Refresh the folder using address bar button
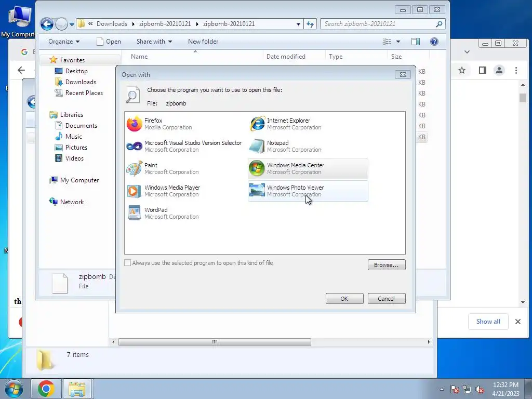 310,24
